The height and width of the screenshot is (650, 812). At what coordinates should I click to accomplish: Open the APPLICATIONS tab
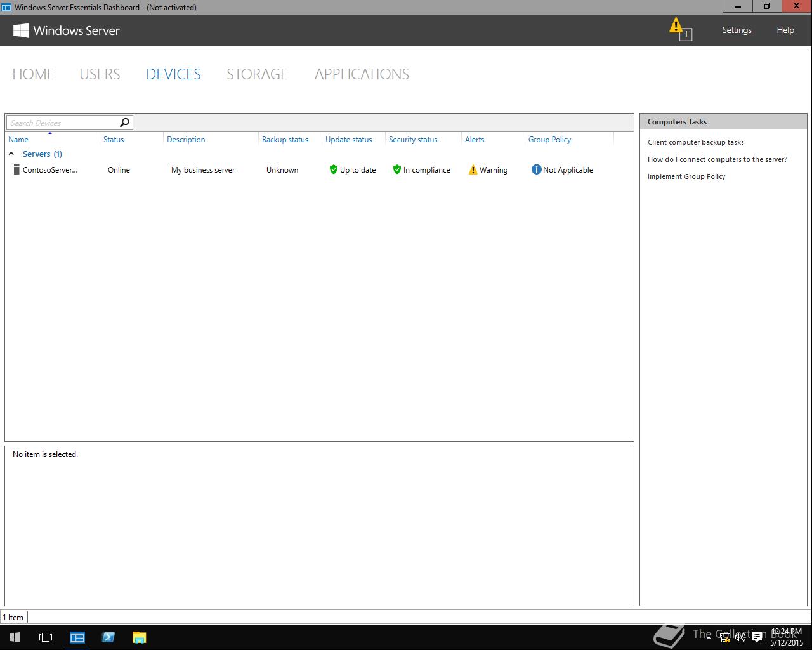click(x=362, y=74)
